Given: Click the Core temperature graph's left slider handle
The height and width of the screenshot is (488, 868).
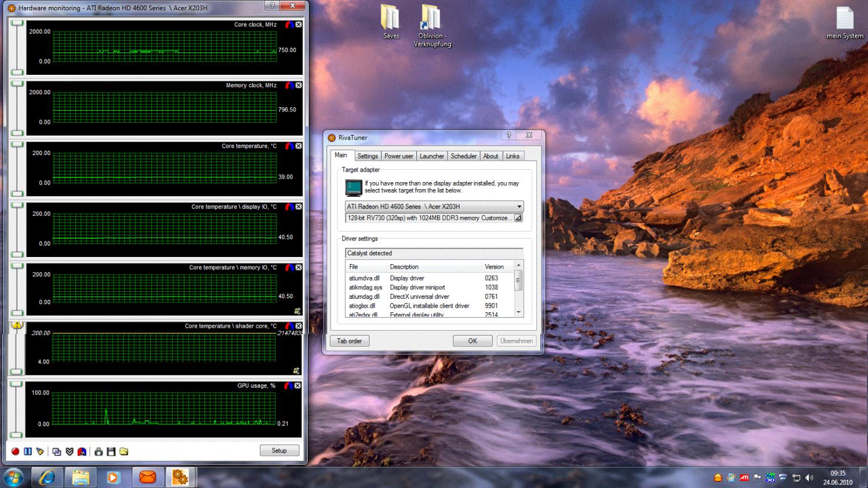Looking at the screenshot, I should point(17,144).
